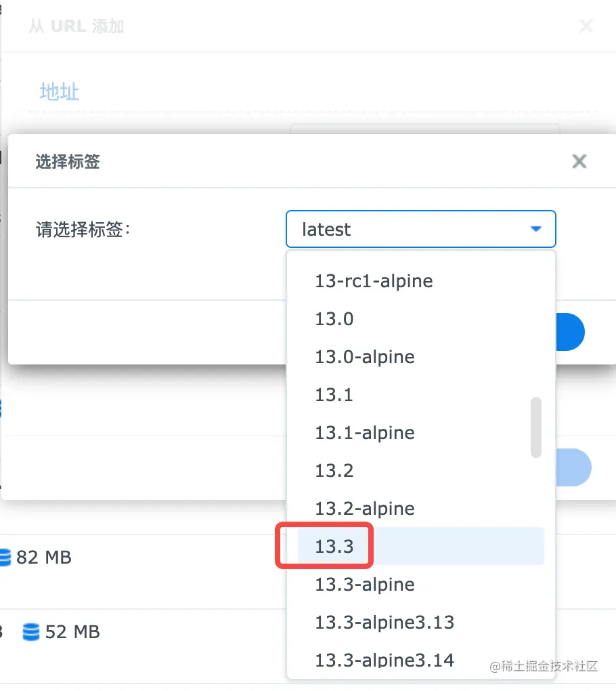Click the dropdown list scrollbar thumb

click(x=536, y=427)
